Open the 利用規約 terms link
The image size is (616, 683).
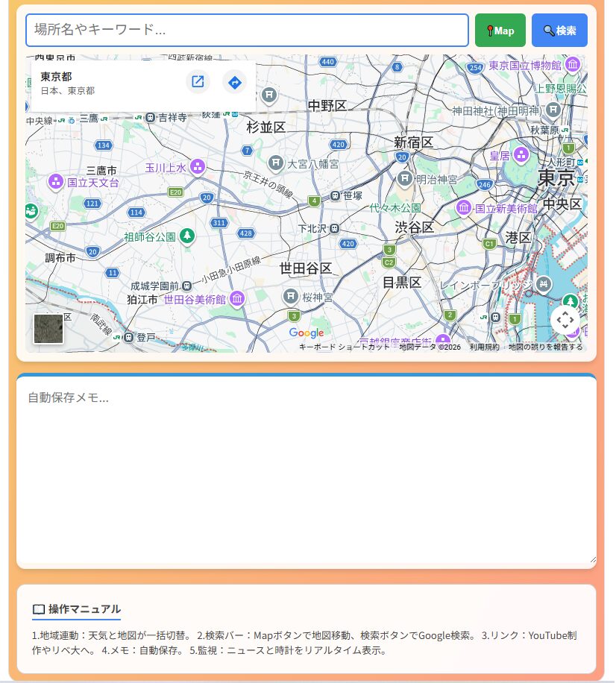point(484,347)
